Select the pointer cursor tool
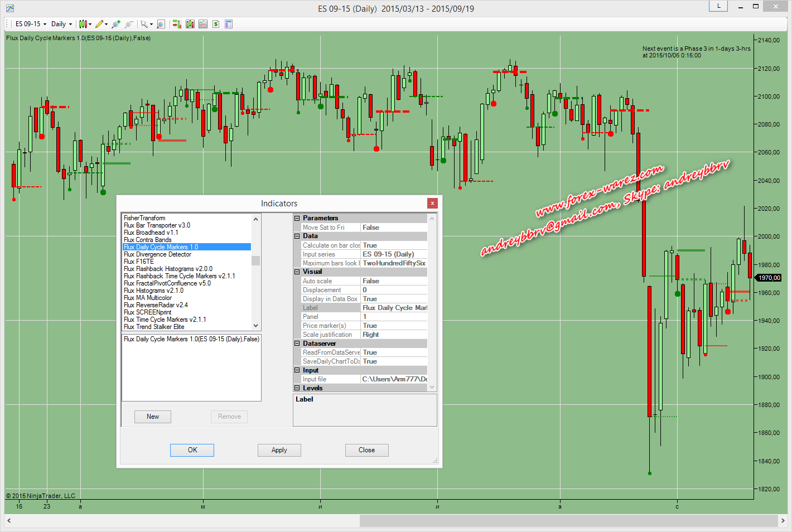Image resolution: width=792 pixels, height=532 pixels. [x=144, y=24]
